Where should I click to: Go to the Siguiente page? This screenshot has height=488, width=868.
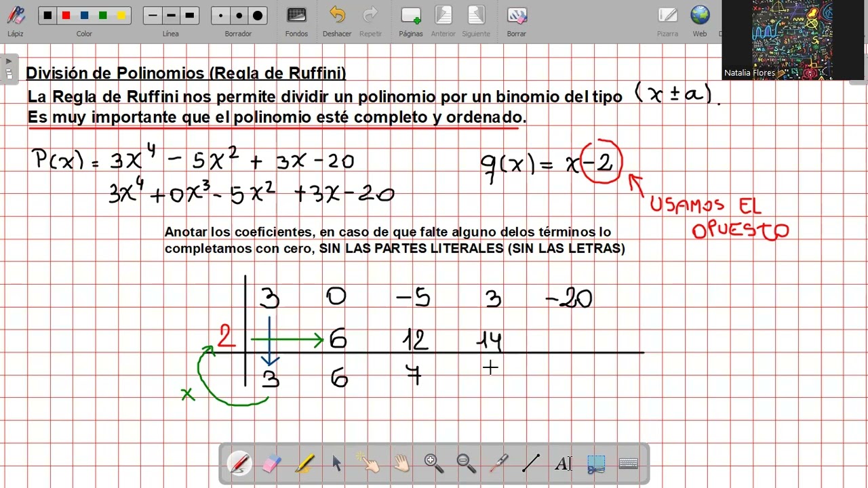476,15
